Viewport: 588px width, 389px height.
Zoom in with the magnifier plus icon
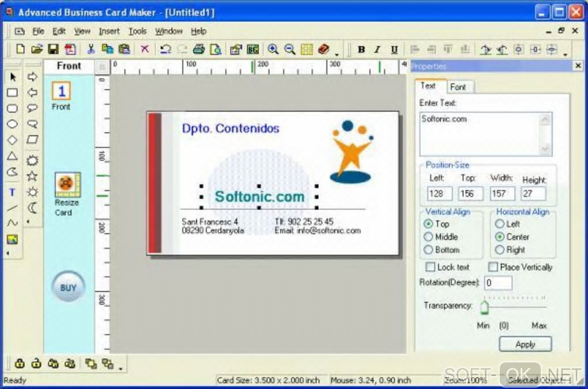point(273,49)
